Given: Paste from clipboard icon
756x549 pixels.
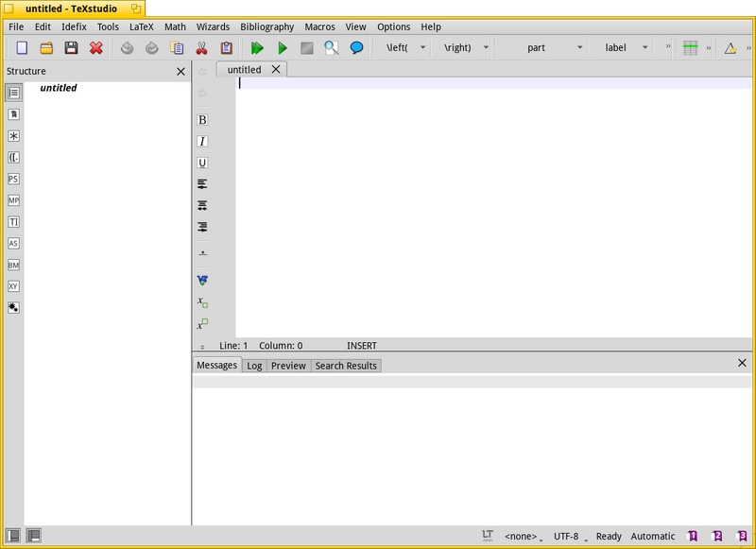Looking at the screenshot, I should pyautogui.click(x=226, y=47).
